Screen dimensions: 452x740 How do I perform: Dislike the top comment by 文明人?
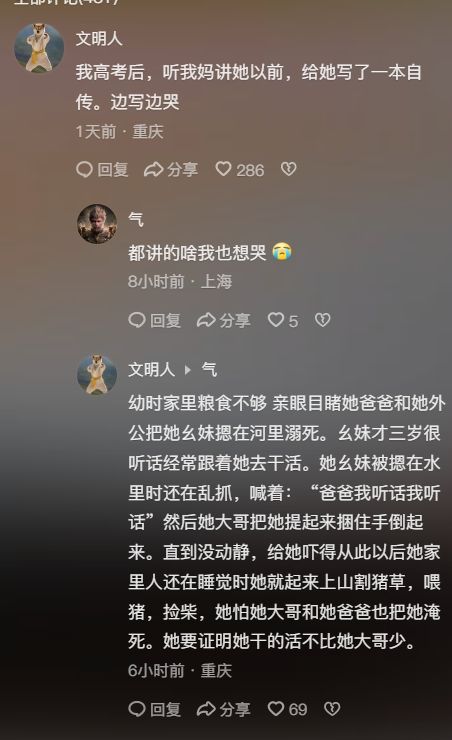288,169
